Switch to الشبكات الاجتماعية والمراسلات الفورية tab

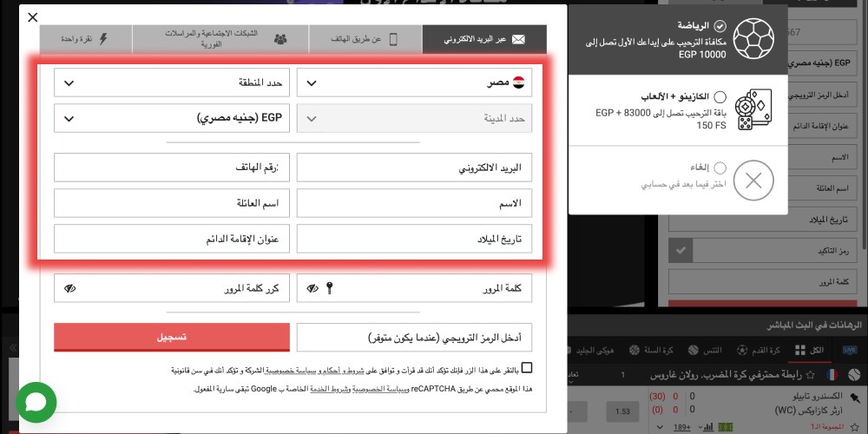[x=220, y=39]
